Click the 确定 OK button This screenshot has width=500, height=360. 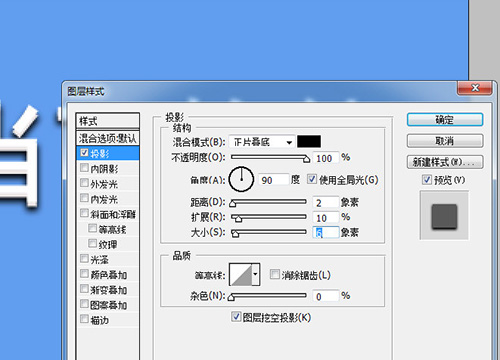click(445, 120)
